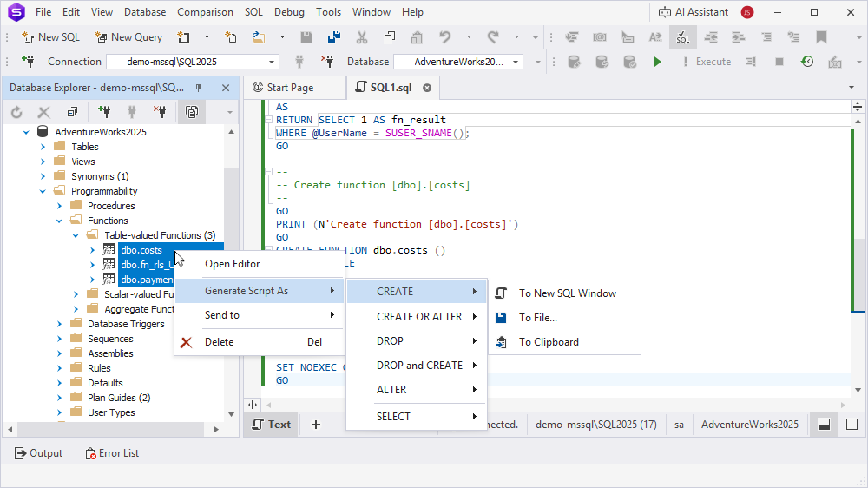Click the Increase Indent icon

click(x=739, y=37)
